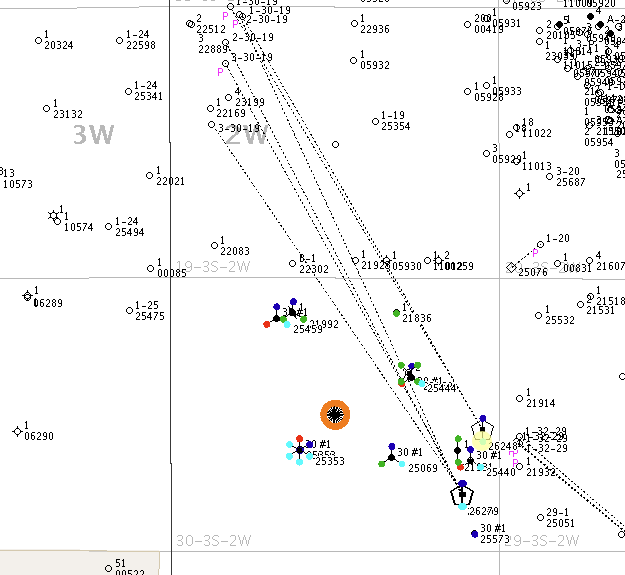Select the well cluster labeled 25353
This screenshot has height=575, width=625.
point(300,450)
